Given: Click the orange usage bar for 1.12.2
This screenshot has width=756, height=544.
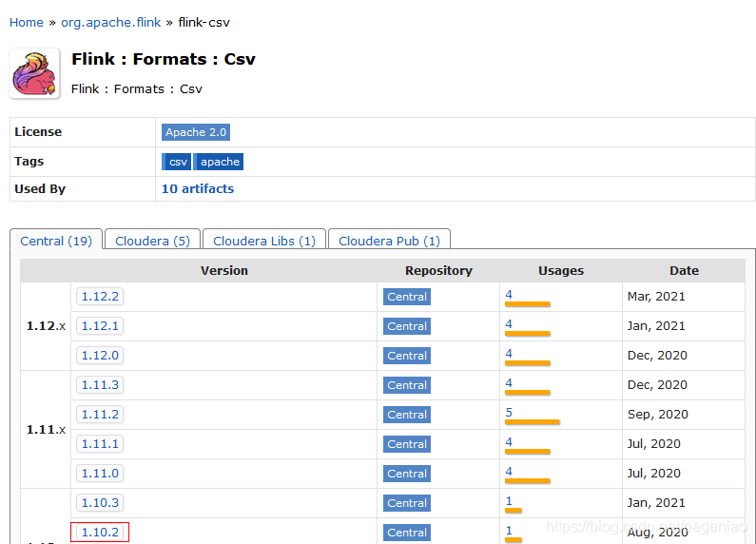Looking at the screenshot, I should (528, 303).
